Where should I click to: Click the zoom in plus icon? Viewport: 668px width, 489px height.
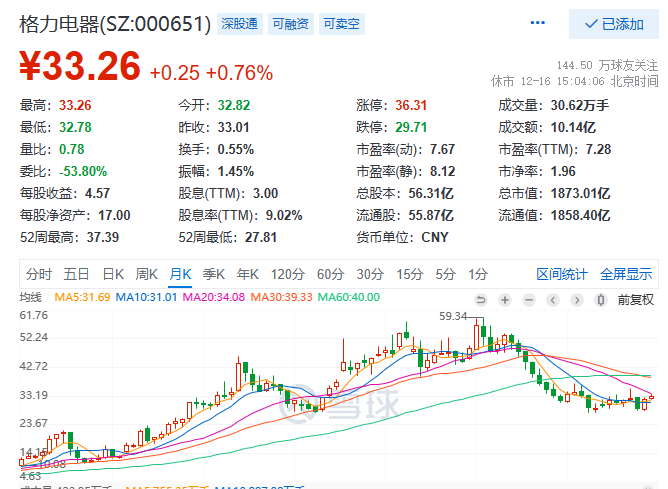coord(505,300)
